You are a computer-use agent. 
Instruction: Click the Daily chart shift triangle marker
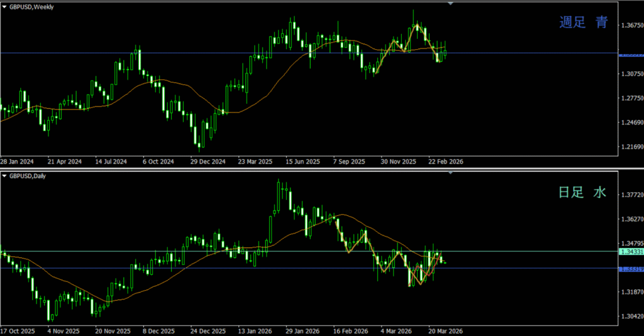(x=450, y=172)
